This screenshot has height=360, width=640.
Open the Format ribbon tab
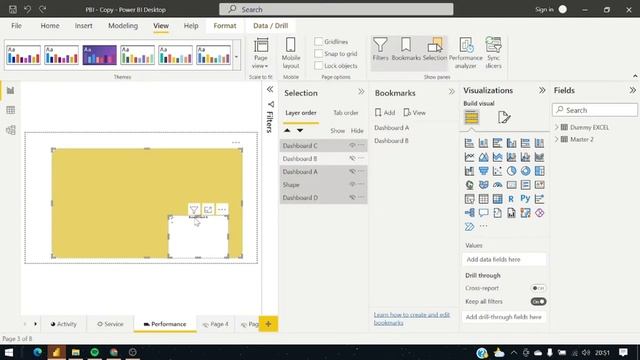[x=224, y=26]
